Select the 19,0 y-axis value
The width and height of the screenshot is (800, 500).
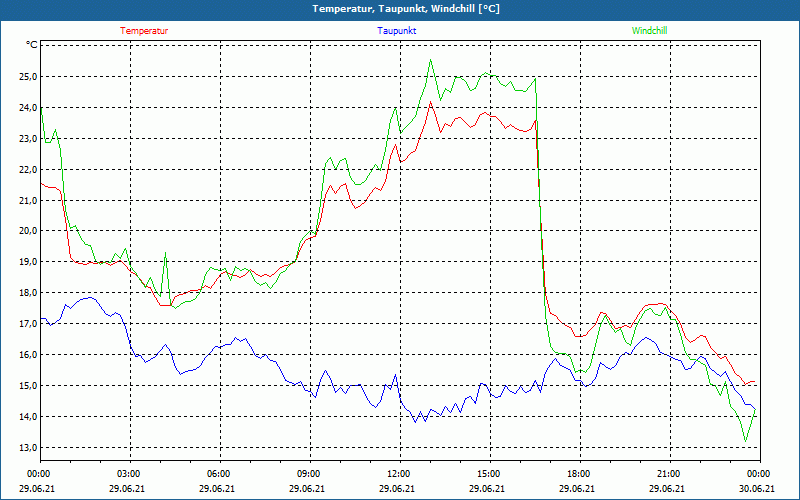point(28,262)
